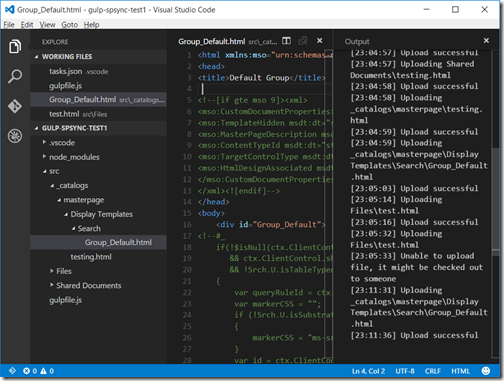The width and height of the screenshot is (504, 381).
Task: Open the Debug view in the activity bar
Action: pyautogui.click(x=15, y=136)
